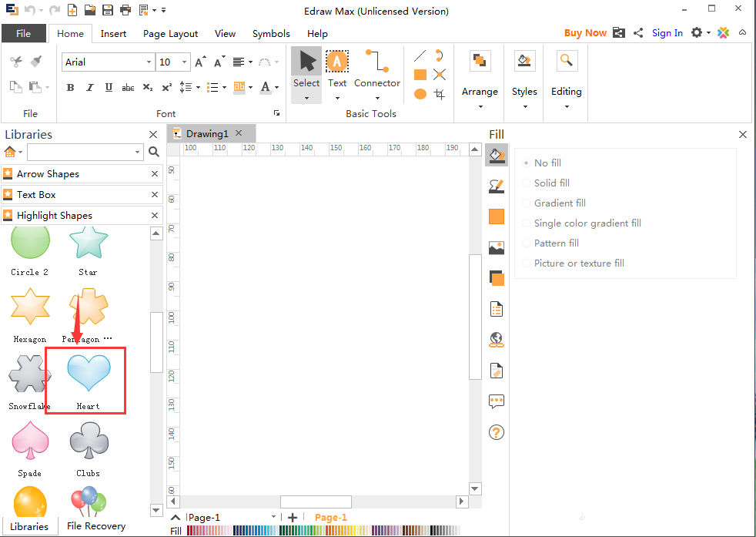Click the Format Painter brush icon
The width and height of the screenshot is (756, 537).
[35, 62]
